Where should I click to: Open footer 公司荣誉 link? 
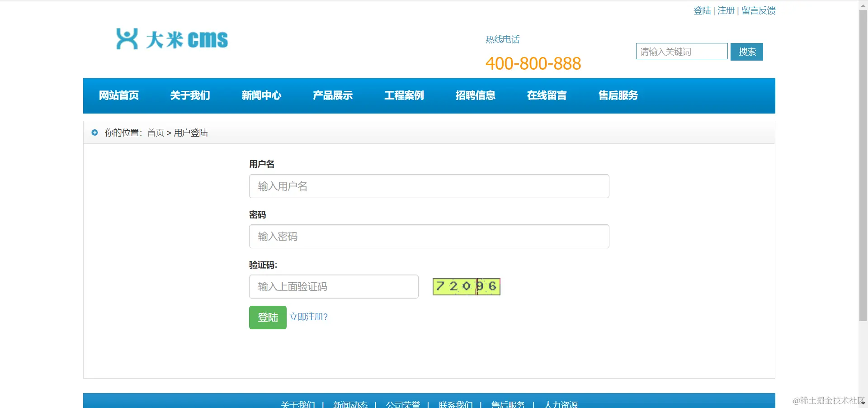click(x=403, y=404)
